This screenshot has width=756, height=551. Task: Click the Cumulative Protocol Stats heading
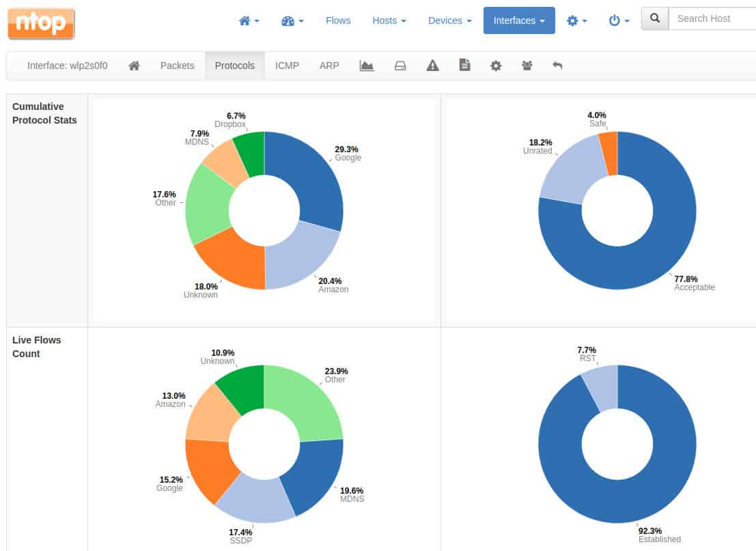pyautogui.click(x=44, y=113)
